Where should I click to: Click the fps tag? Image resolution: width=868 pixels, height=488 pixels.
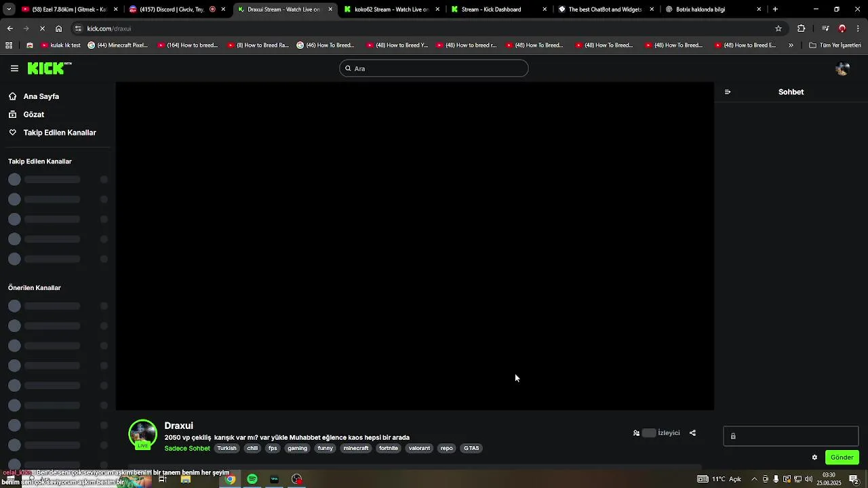coord(273,449)
